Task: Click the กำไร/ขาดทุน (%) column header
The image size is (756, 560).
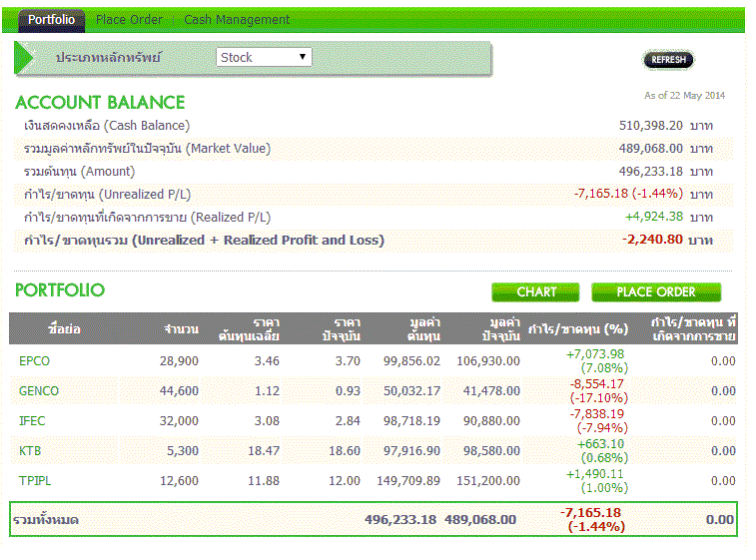Action: pyautogui.click(x=577, y=329)
